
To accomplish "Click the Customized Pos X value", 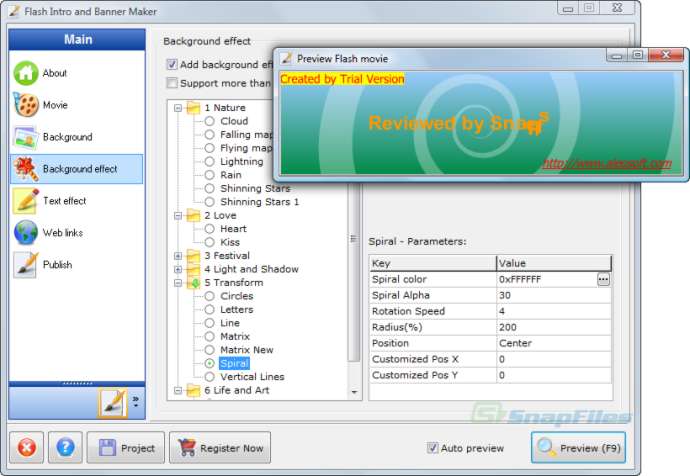I will pyautogui.click(x=502, y=359).
